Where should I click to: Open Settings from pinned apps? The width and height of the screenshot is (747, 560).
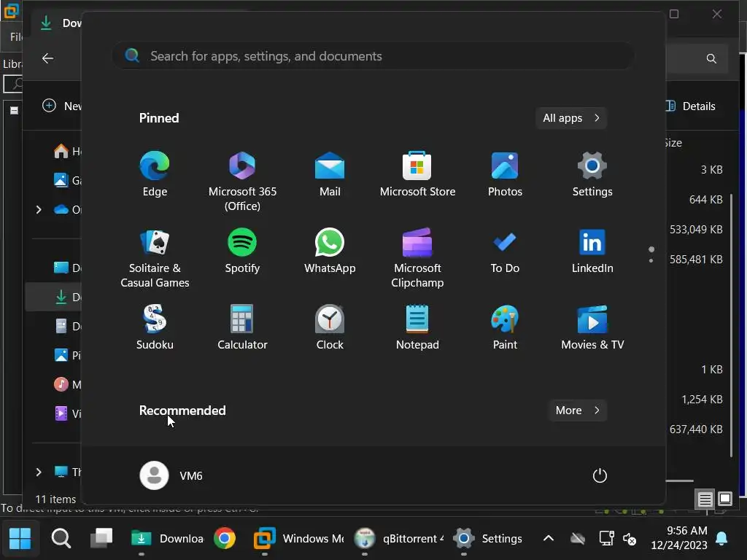[x=592, y=174]
